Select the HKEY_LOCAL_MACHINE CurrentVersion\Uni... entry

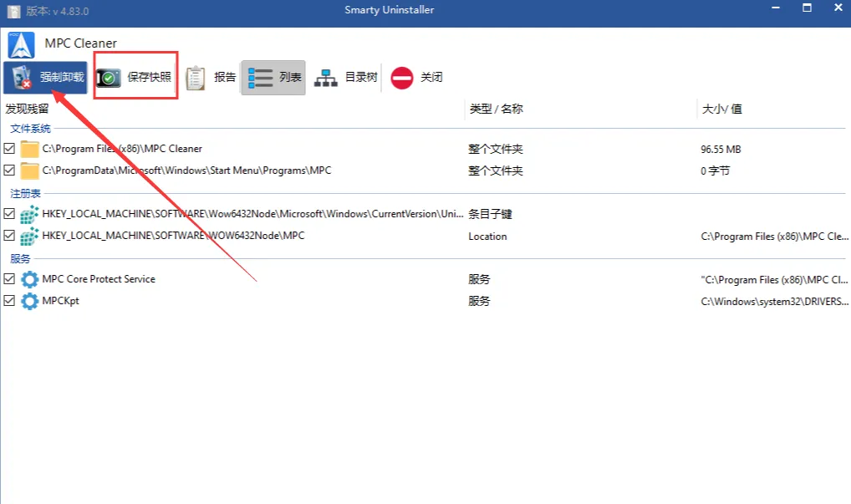[x=252, y=214]
